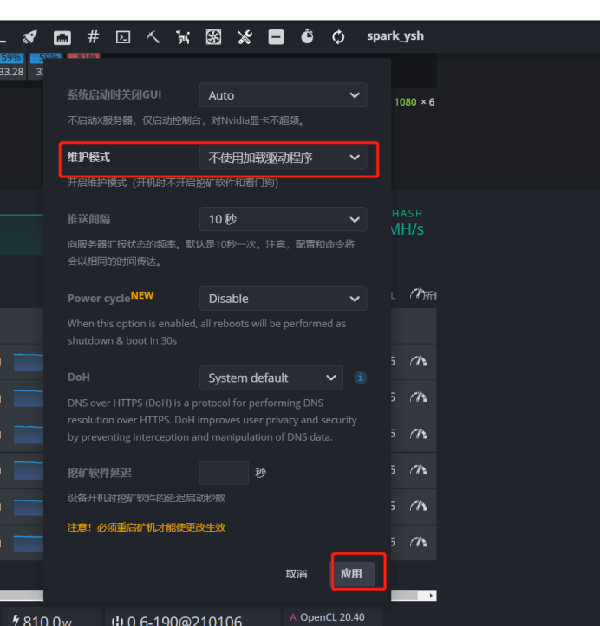Click the stopwatch icon in the toolbar
600x626 pixels.
[x=308, y=37]
